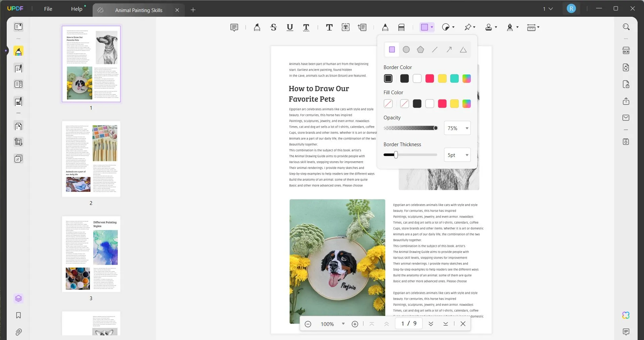Viewport: 644px width, 340px height.
Task: Pick the yellow fill color swatch
Action: (454, 104)
